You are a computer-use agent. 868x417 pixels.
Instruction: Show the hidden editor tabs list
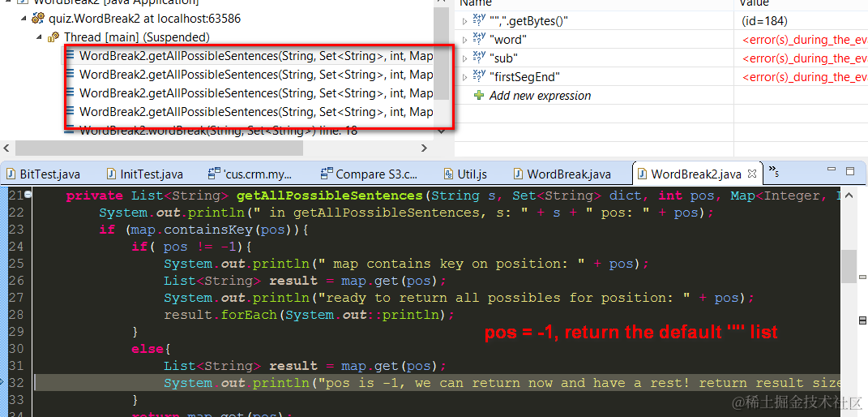pos(773,170)
